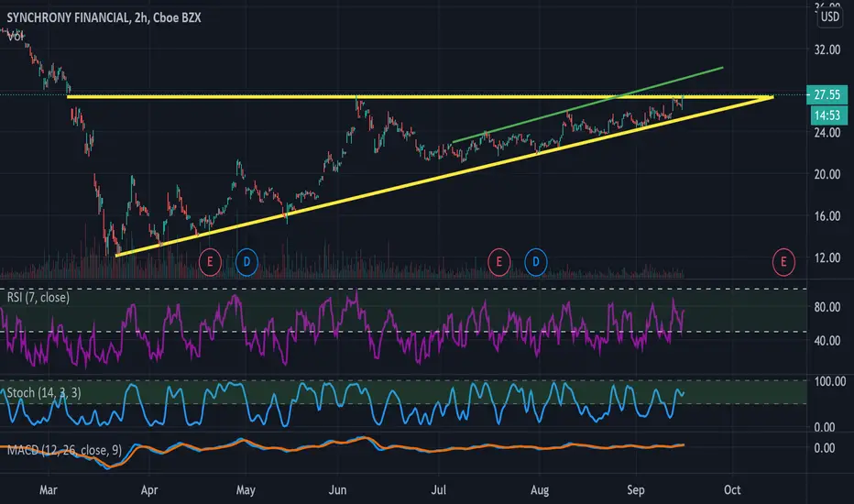Click the MACD 0.00 axis value
This screenshot has height=504, width=854.
[x=824, y=448]
